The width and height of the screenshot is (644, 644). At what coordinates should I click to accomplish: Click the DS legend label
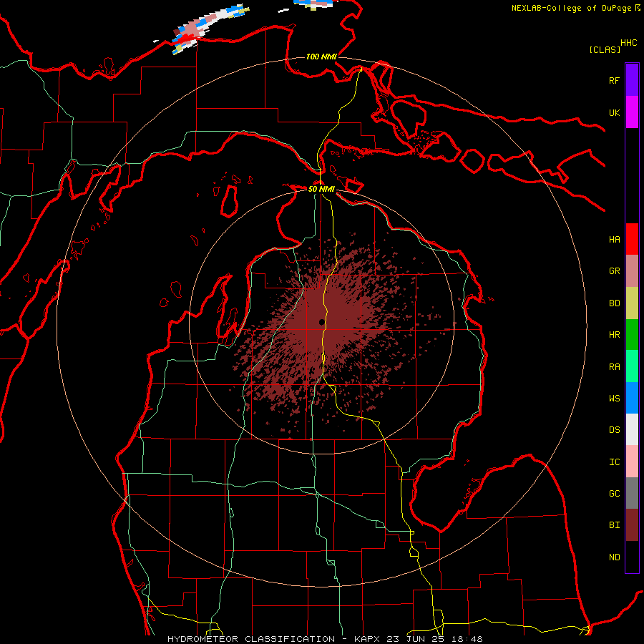(615, 430)
